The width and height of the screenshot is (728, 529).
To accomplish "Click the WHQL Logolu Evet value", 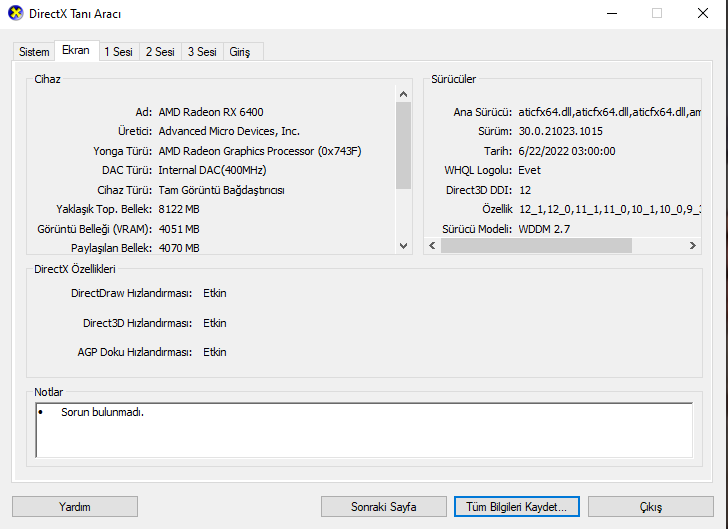I will tap(529, 170).
